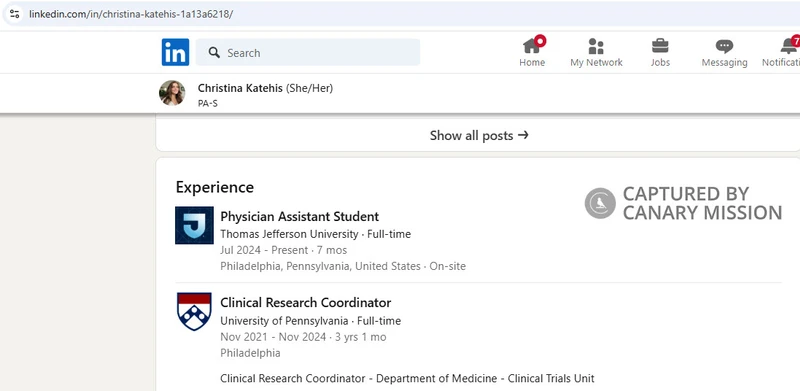Select the University of Pennsylvania text
800x391 pixels.
284,321
